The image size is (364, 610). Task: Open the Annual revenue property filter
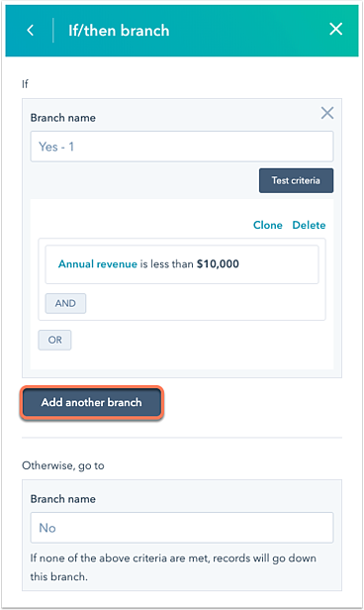98,264
